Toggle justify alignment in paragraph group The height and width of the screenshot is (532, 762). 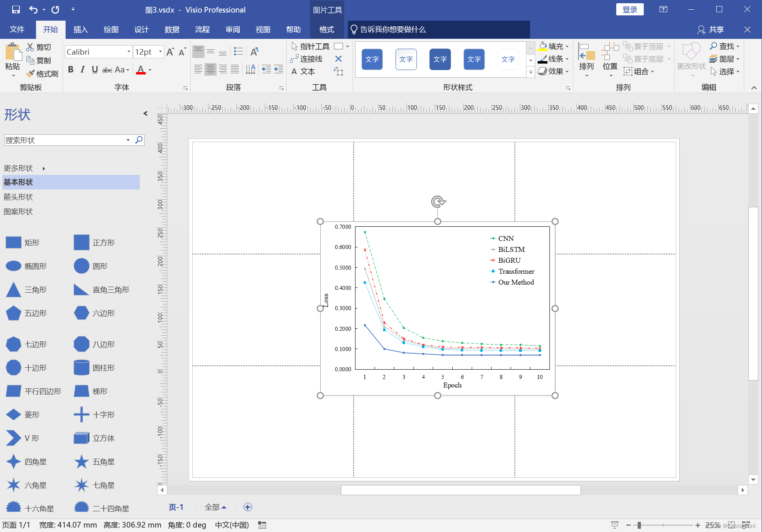[x=235, y=69]
